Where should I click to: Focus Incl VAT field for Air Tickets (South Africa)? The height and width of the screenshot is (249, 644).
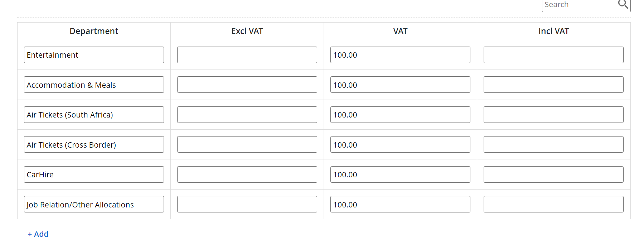coord(553,115)
